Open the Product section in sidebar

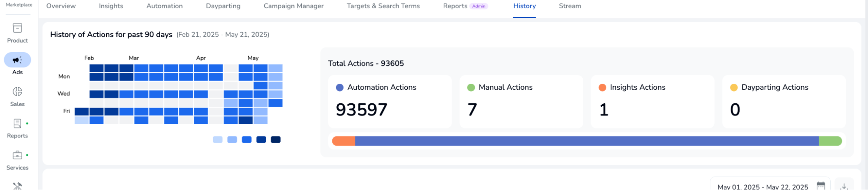pyautogui.click(x=17, y=33)
